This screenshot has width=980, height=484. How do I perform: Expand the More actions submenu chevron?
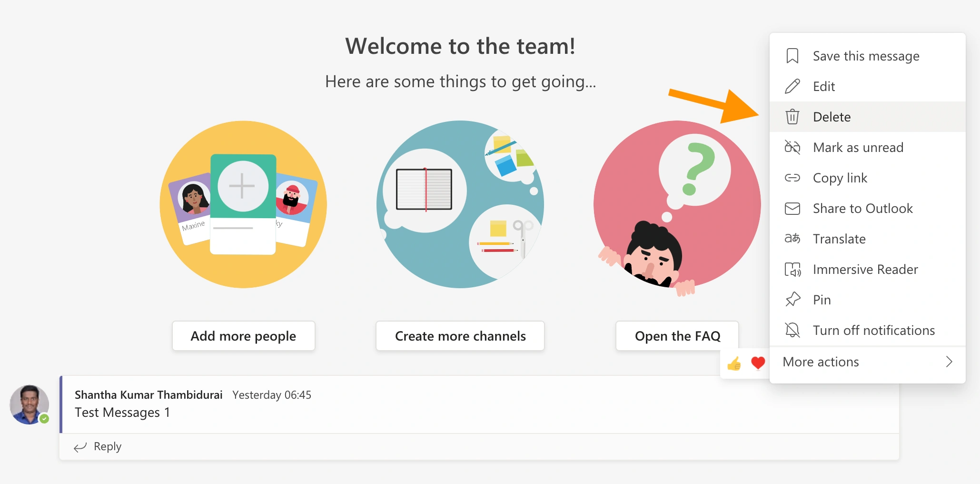coord(949,362)
